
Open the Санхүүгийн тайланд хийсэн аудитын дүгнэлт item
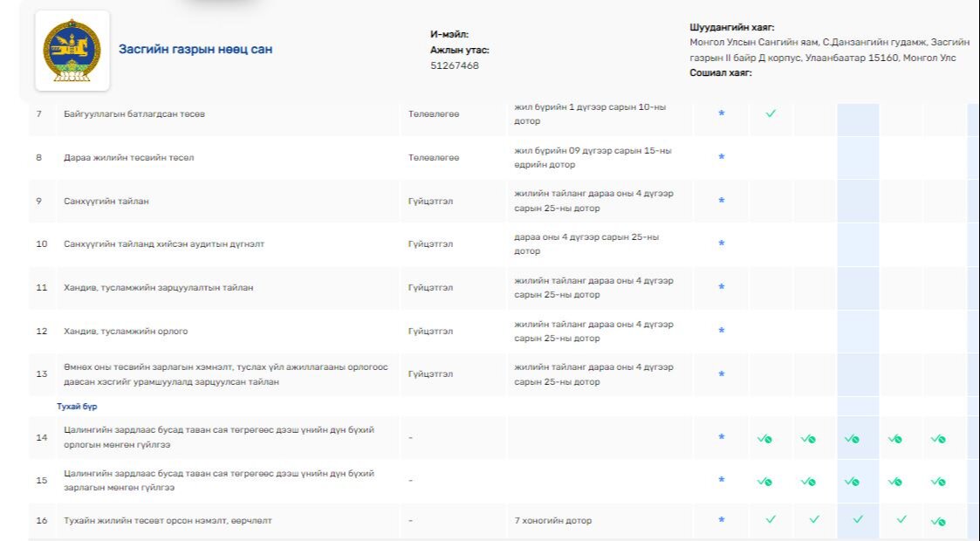tap(163, 244)
